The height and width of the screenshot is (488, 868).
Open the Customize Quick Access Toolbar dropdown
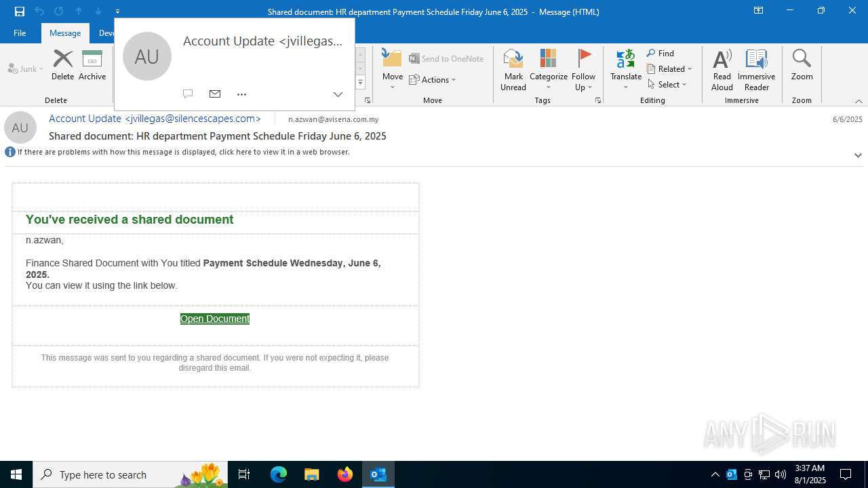pyautogui.click(x=117, y=12)
